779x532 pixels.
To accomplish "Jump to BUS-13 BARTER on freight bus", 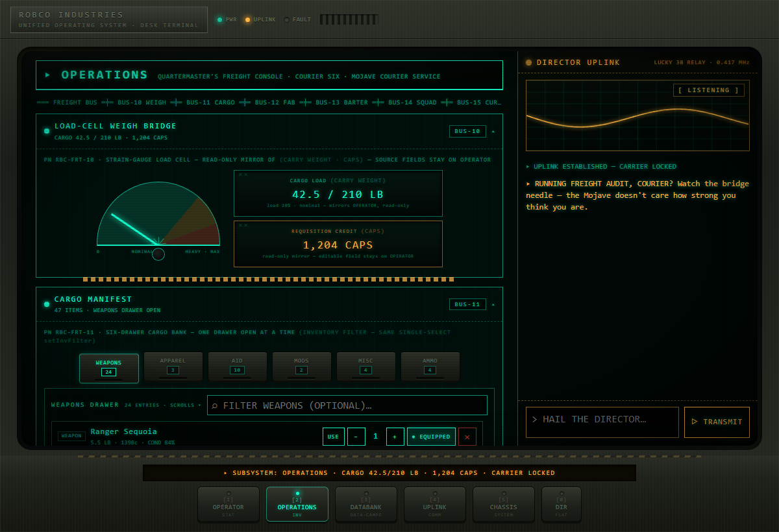I will click(x=341, y=103).
